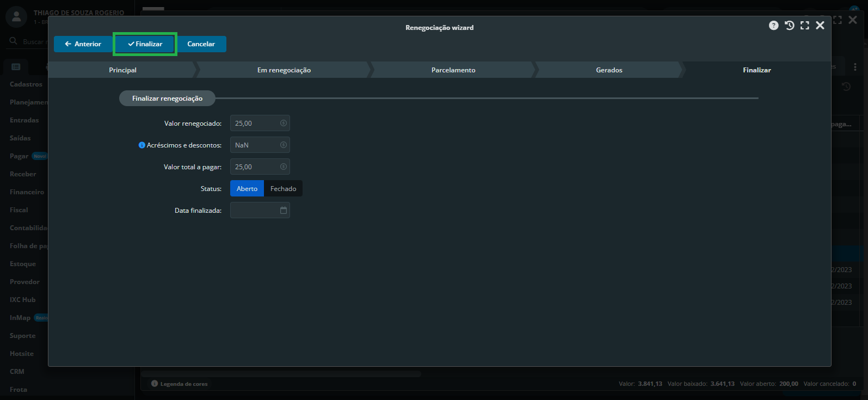Go back with the Anterior button
The width and height of the screenshot is (868, 400).
[83, 44]
